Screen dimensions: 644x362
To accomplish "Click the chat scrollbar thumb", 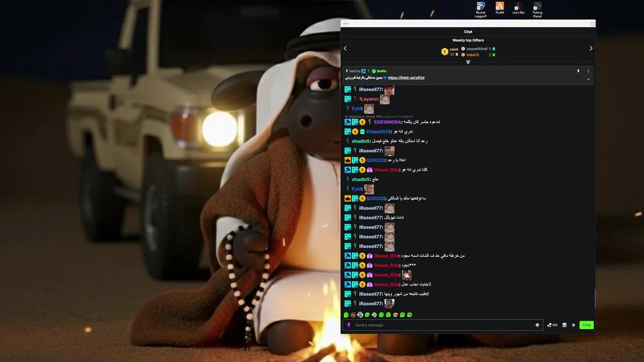I will [x=594, y=299].
